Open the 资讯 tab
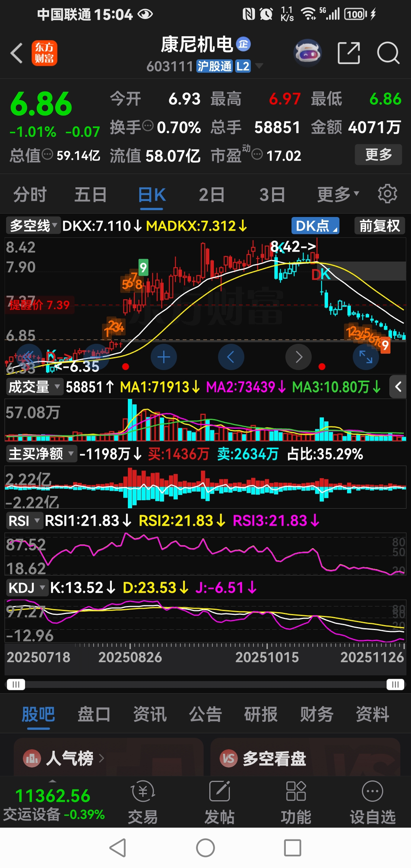Image resolution: width=411 pixels, height=868 pixels. pos(150,714)
